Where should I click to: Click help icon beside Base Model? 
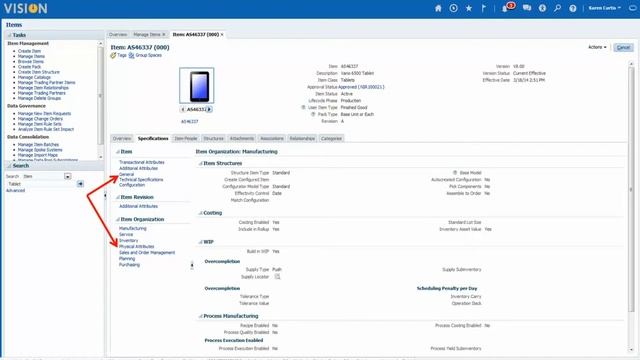pyautogui.click(x=455, y=173)
